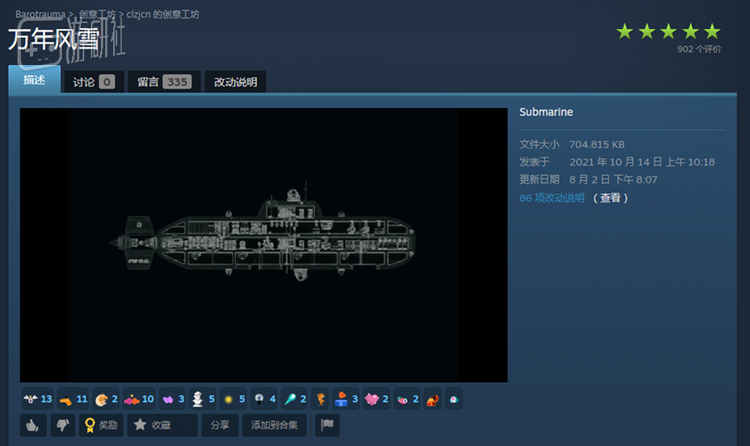Click the Barotrauma breadcrumb link
The height and width of the screenshot is (446, 750).
click(40, 16)
